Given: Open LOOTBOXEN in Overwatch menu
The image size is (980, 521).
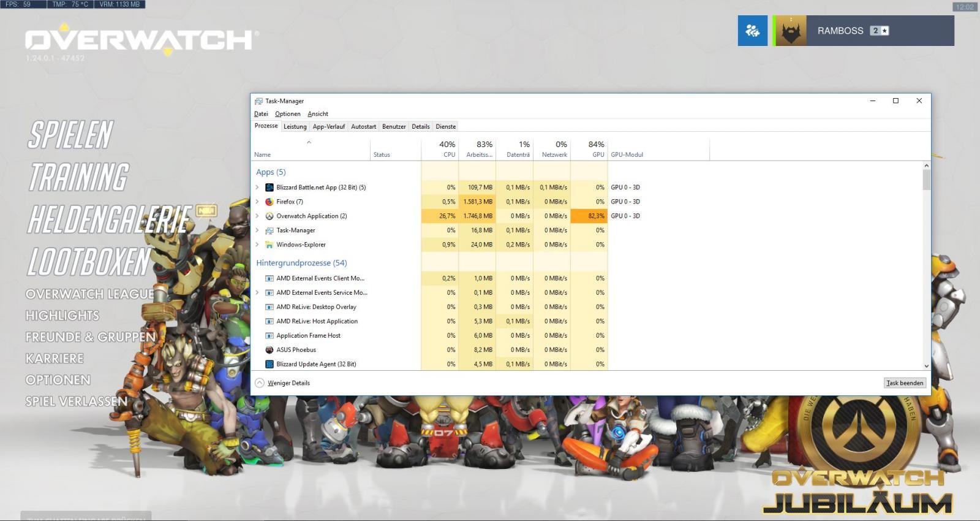Looking at the screenshot, I should click(89, 262).
